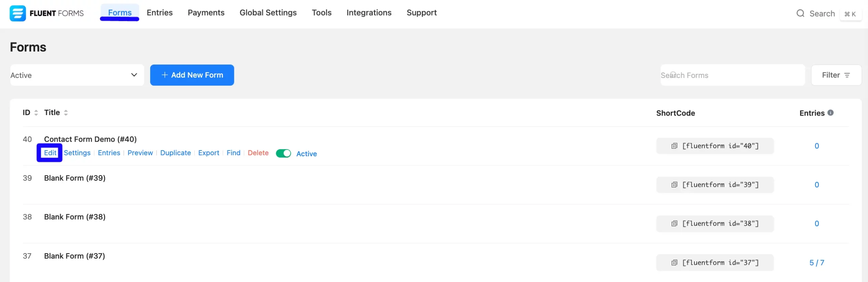This screenshot has height=282, width=868.
Task: Open the Tools menu
Action: [x=322, y=13]
